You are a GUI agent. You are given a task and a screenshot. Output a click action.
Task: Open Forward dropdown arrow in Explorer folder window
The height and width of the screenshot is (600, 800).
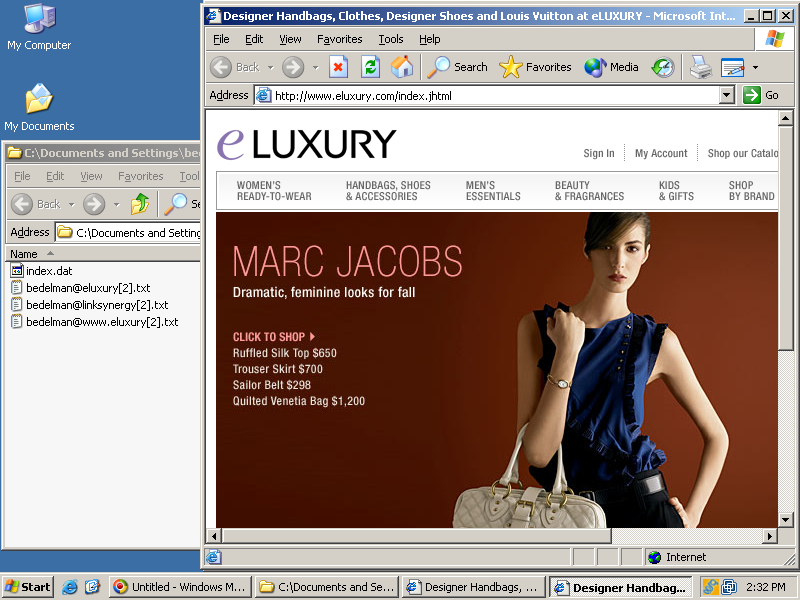coord(117,205)
